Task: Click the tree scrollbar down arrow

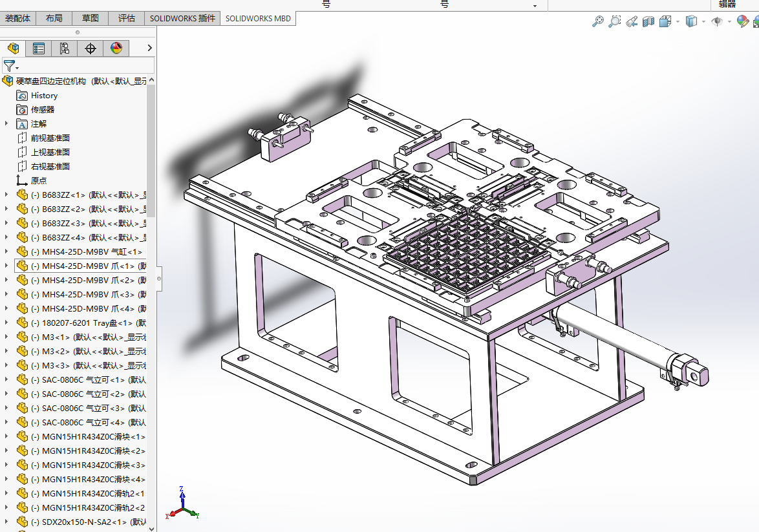Action: tap(151, 529)
